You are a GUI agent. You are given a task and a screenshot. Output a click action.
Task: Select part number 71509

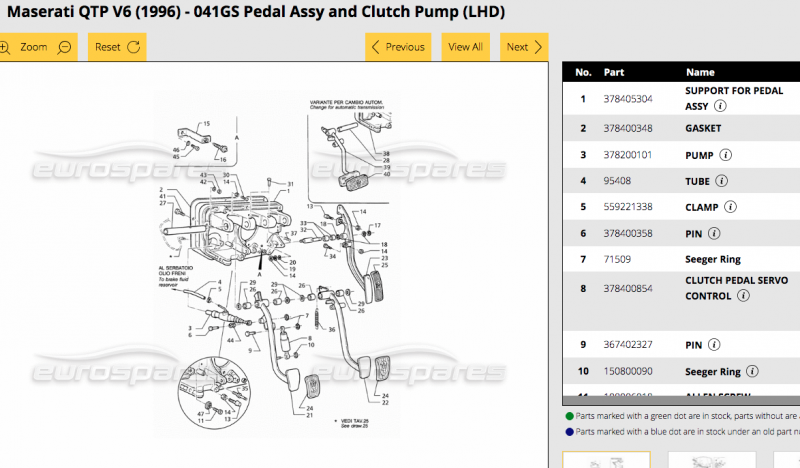pyautogui.click(x=617, y=259)
